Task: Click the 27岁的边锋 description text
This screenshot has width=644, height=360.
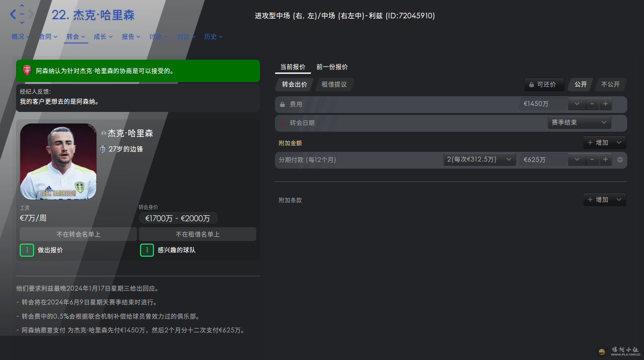Action: (126, 149)
